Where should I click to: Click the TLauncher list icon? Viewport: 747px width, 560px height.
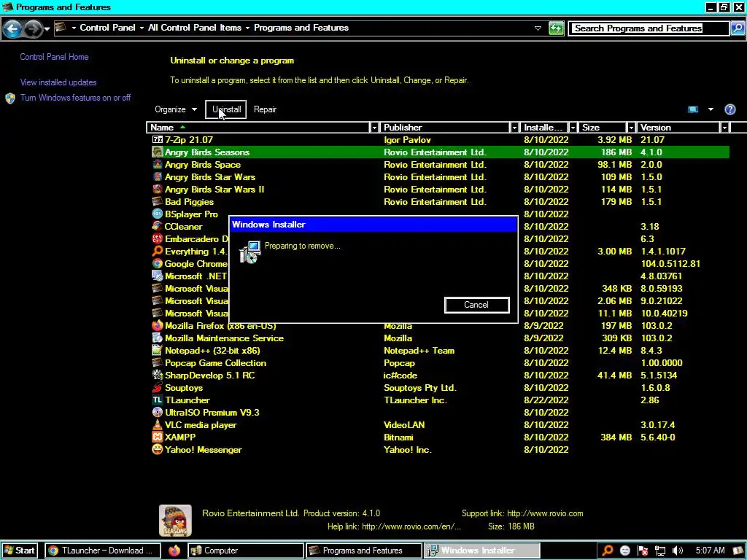tap(158, 400)
